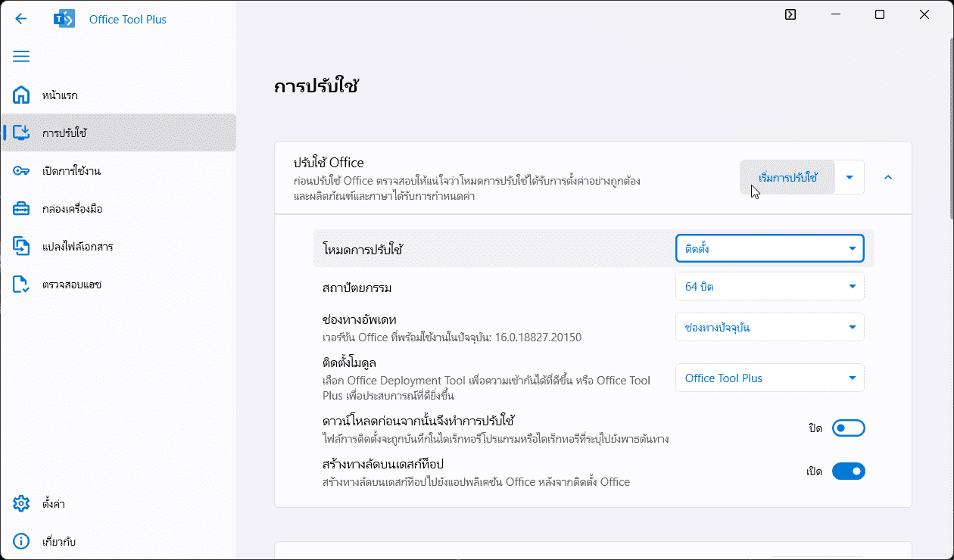
Task: Toggle the hamburger navigation menu
Action: tap(21, 57)
